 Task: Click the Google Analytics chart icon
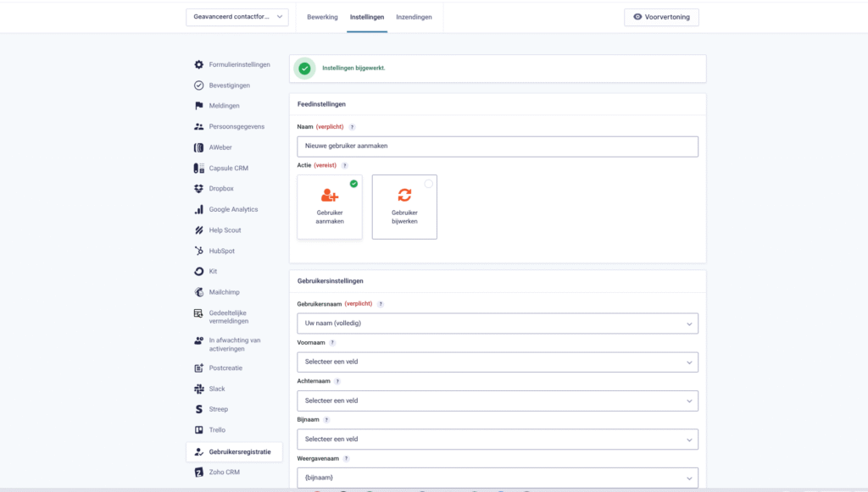tap(198, 208)
